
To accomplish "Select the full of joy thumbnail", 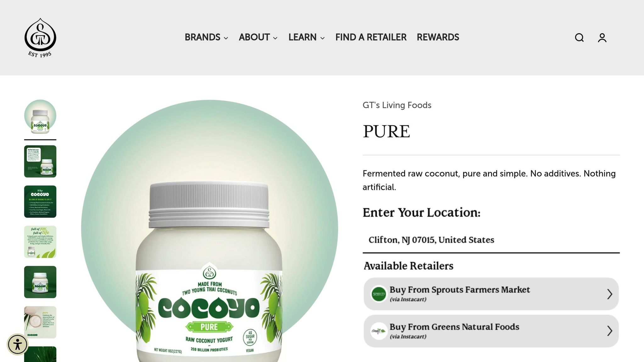I will point(40,242).
